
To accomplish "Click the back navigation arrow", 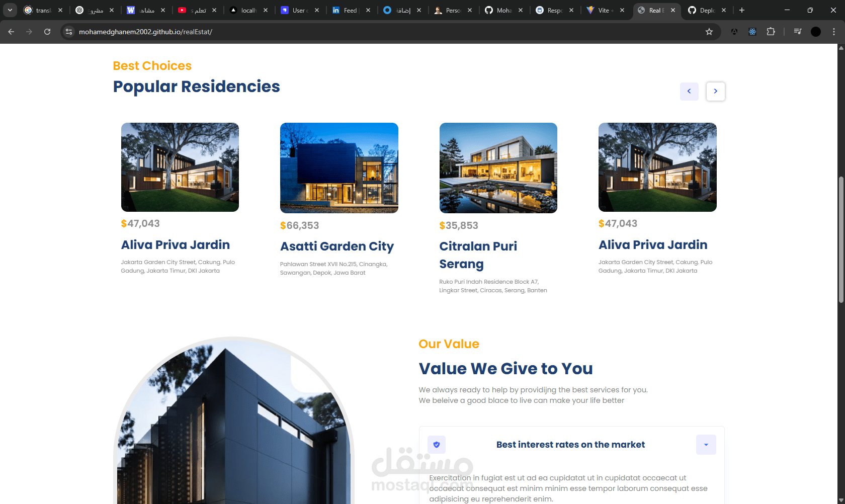I will tap(11, 32).
